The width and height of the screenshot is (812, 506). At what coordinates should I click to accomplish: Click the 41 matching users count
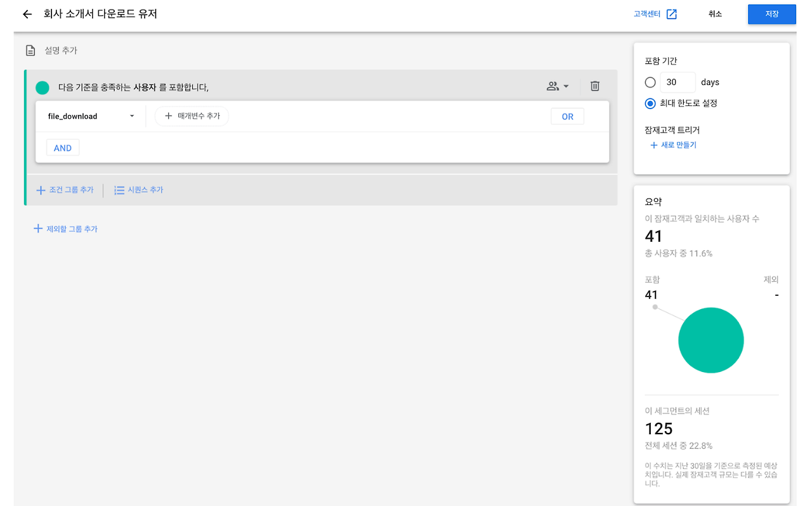pyautogui.click(x=653, y=236)
